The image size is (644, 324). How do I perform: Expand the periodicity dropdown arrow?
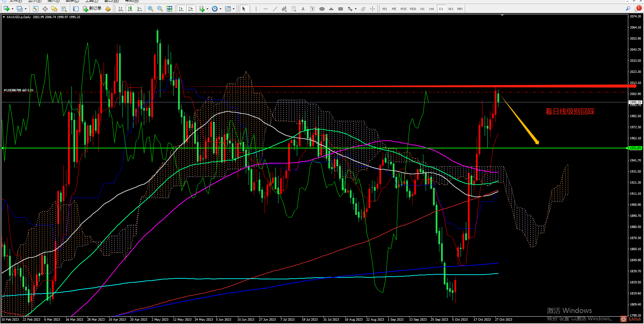pyautogui.click(x=220, y=9)
